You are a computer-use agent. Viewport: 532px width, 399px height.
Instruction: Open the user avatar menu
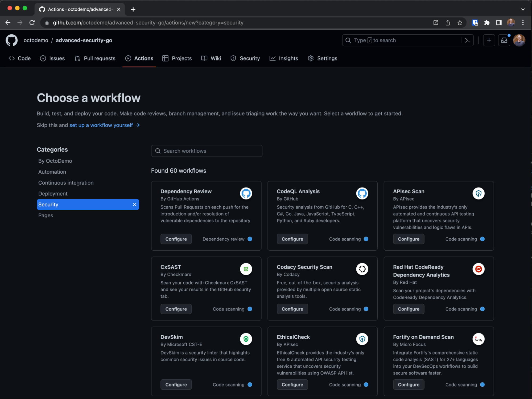[x=519, y=40]
